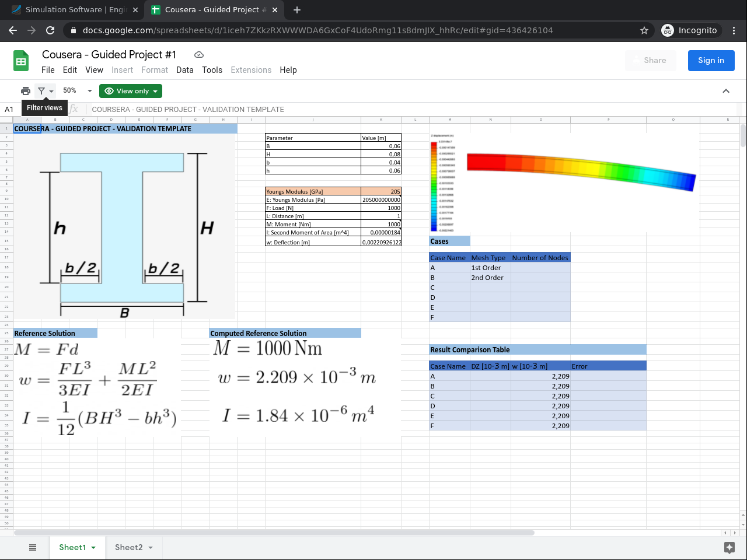Select the orange Youngs Modulus [GPa] cell
Screen dimensions: 747x560
click(313, 191)
